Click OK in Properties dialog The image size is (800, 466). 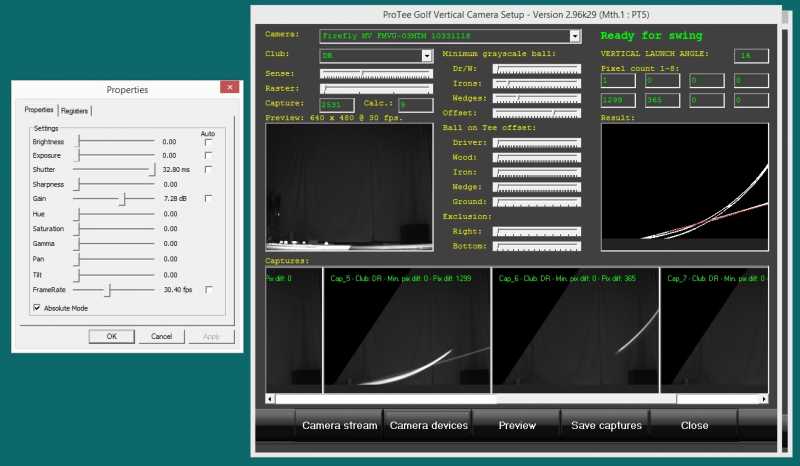click(112, 336)
